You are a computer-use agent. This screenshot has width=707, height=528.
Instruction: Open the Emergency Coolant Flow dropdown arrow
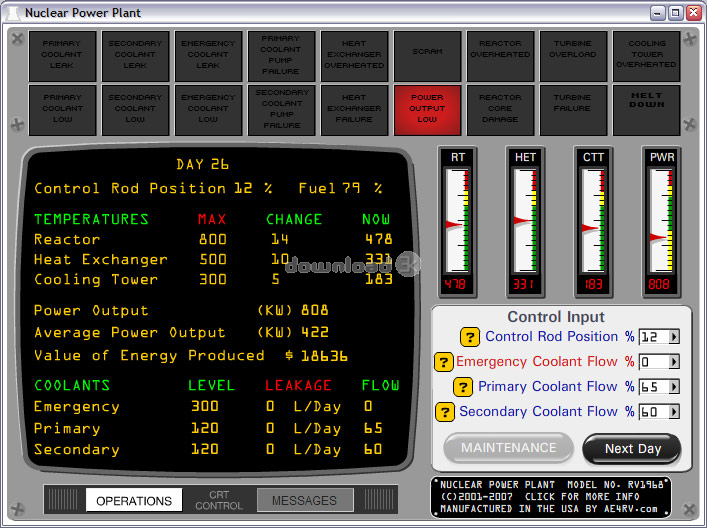(x=674, y=362)
